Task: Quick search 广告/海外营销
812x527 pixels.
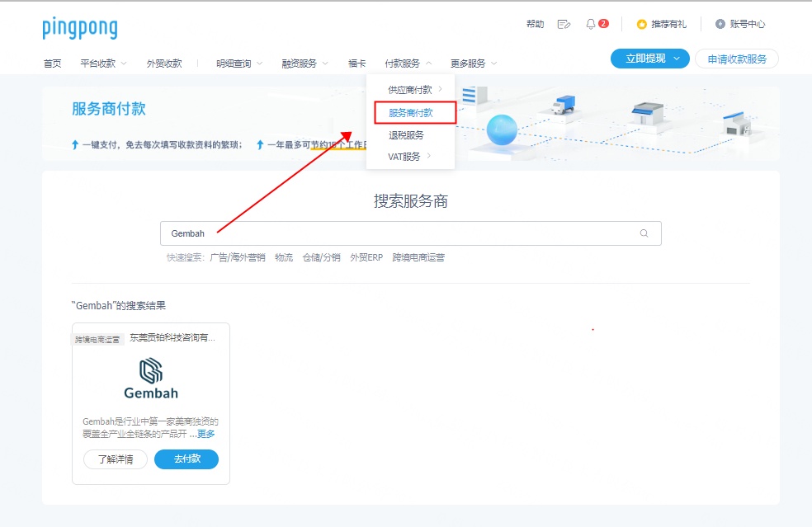Action: [x=238, y=257]
